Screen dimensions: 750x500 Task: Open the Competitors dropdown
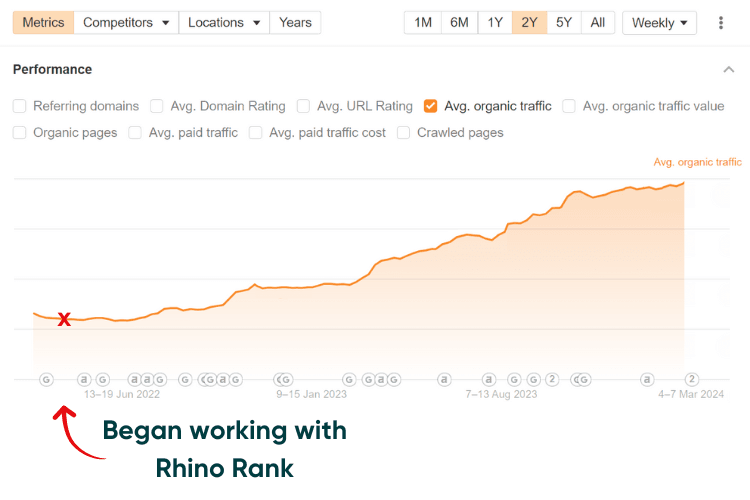[126, 22]
